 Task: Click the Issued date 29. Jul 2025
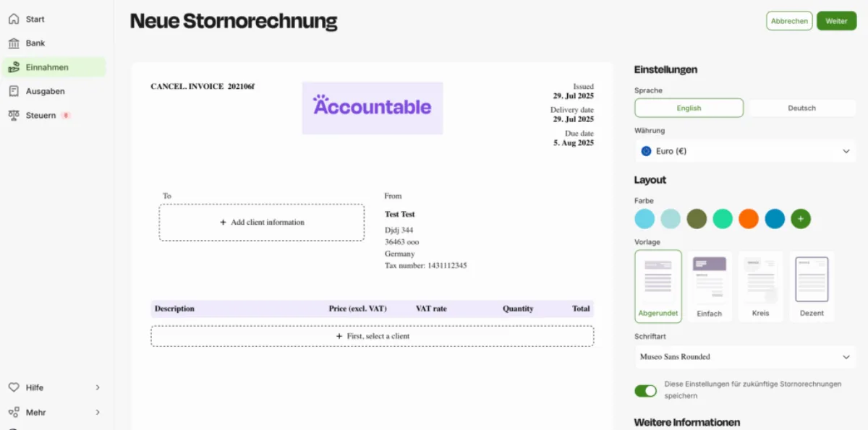(574, 96)
